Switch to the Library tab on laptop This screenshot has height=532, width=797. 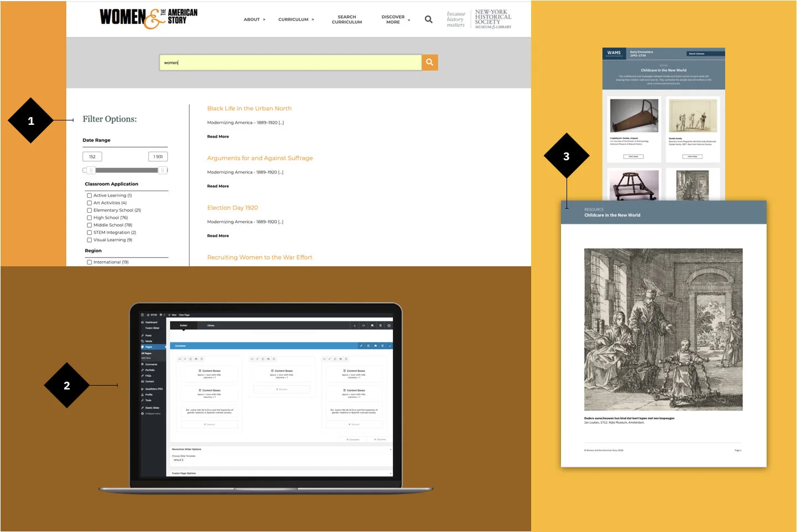(211, 325)
